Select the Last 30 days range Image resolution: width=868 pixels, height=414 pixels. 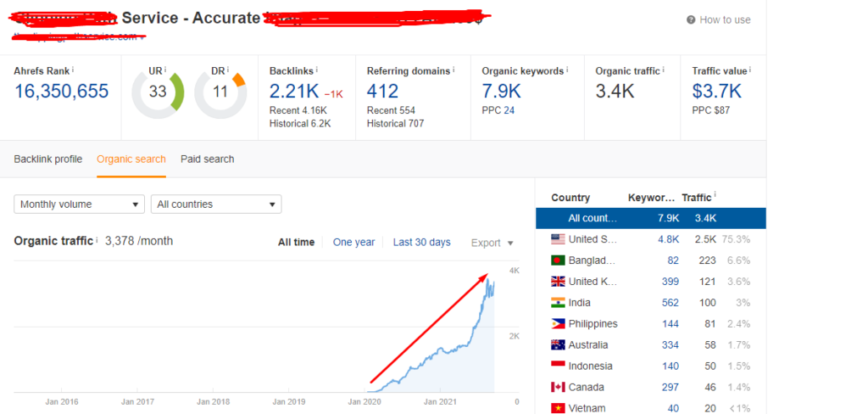421,243
